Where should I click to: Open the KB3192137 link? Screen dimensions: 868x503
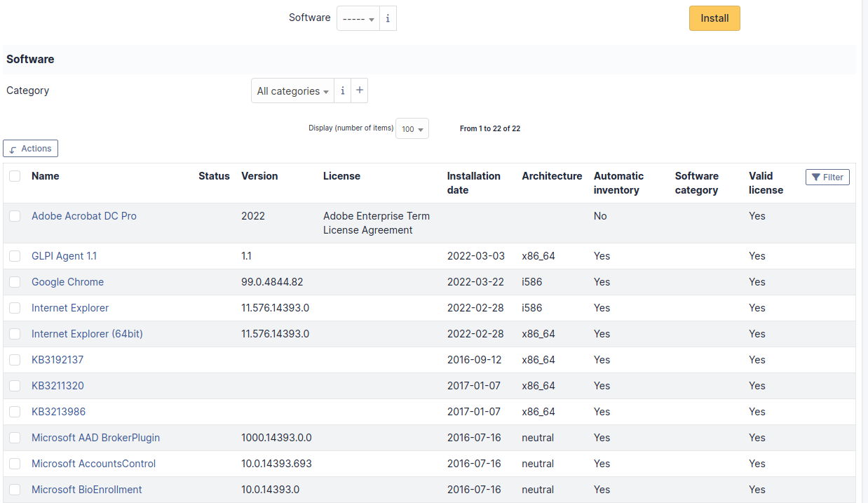point(57,360)
